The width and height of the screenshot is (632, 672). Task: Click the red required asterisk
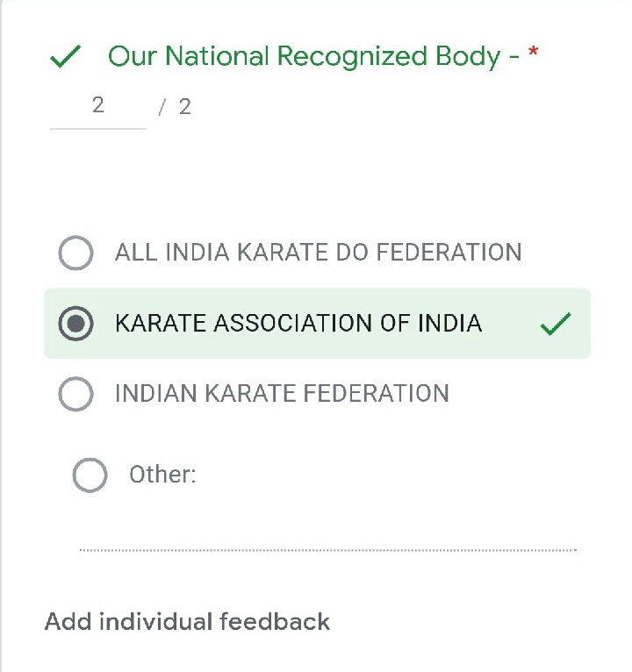pyautogui.click(x=533, y=56)
